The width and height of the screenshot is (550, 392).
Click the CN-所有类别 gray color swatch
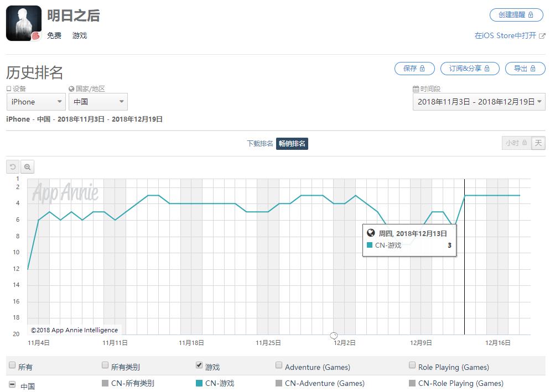point(105,383)
